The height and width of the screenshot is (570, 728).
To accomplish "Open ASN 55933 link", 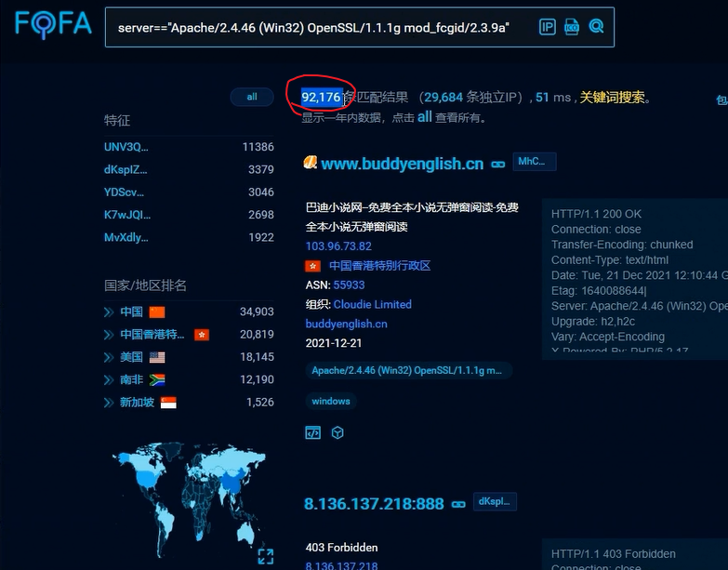I will 349,285.
